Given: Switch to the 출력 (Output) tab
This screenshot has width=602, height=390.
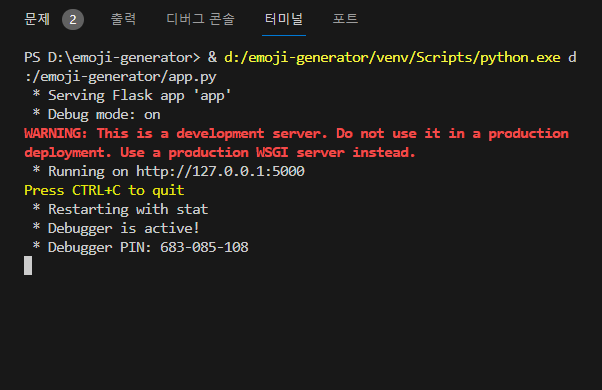Looking at the screenshot, I should [123, 19].
